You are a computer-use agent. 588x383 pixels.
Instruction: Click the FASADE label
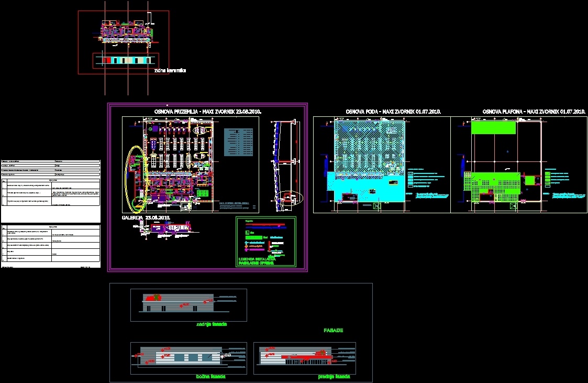pyautogui.click(x=334, y=330)
